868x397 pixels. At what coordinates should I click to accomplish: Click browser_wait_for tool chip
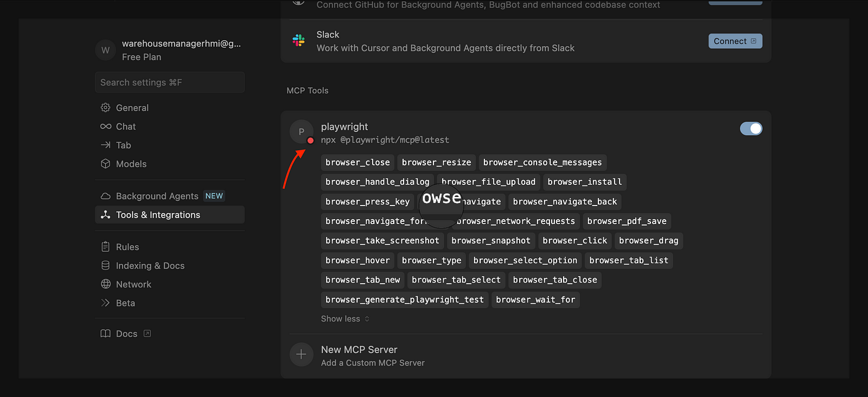coord(535,299)
